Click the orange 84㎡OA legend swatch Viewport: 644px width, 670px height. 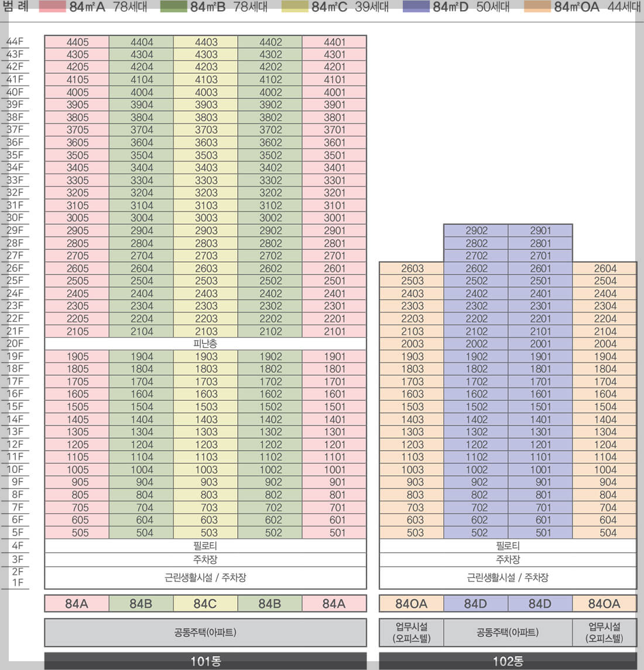coord(537,6)
